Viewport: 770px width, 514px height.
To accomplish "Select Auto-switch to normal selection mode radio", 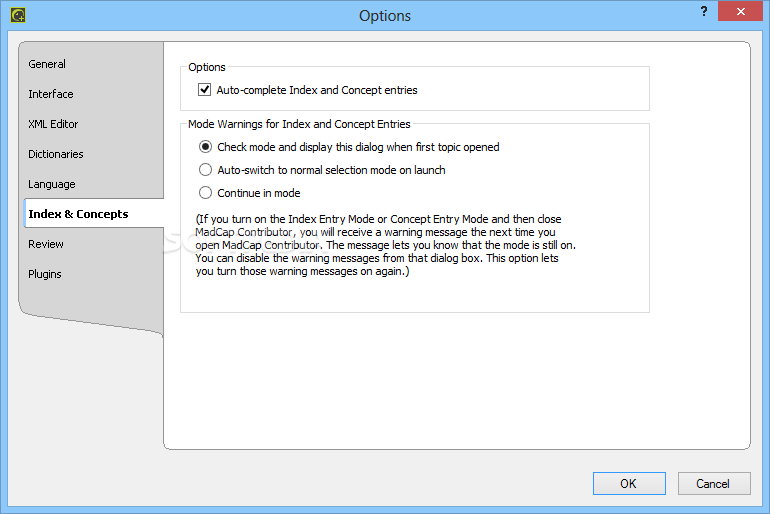I will point(205,170).
